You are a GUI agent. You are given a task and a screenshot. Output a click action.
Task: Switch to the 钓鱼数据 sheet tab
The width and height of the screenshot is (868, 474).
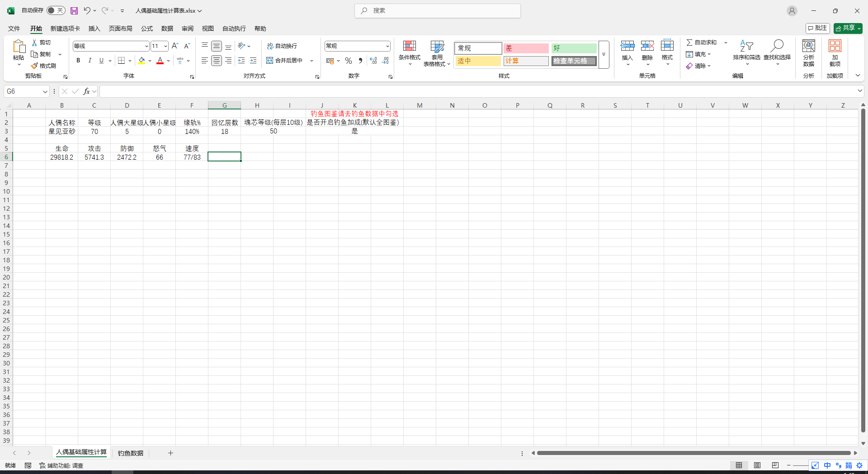130,453
